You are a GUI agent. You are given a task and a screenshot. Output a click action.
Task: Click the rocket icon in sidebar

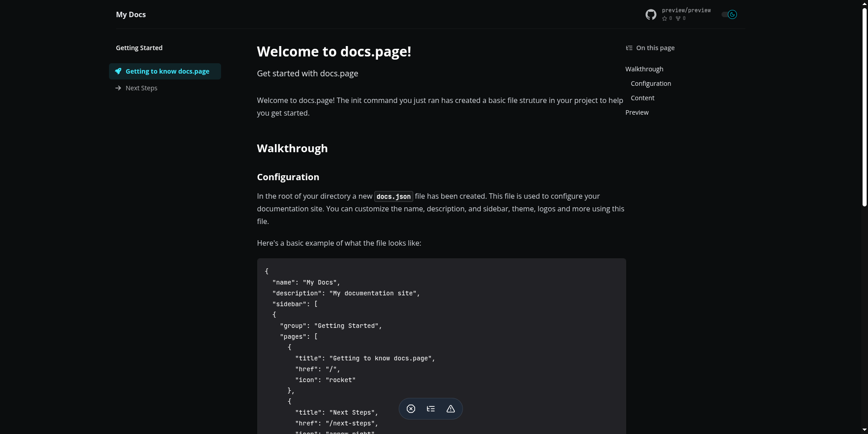(x=118, y=71)
